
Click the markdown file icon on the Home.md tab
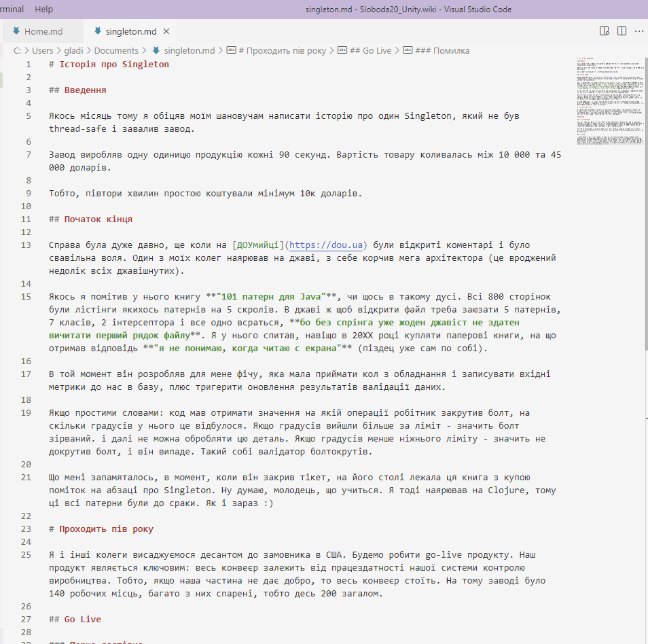(16, 31)
